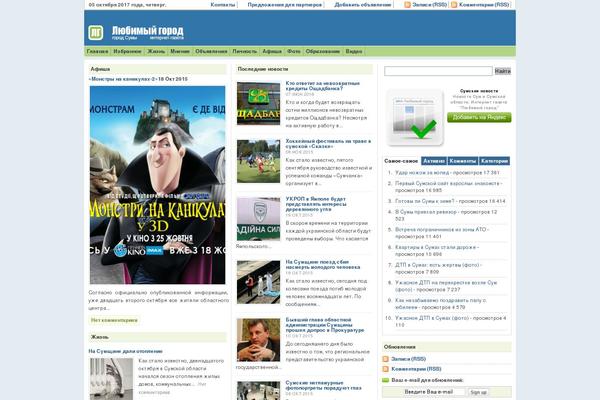This screenshot has height=400, width=600.
Task: Open the Избранное menu item
Action: 127,51
